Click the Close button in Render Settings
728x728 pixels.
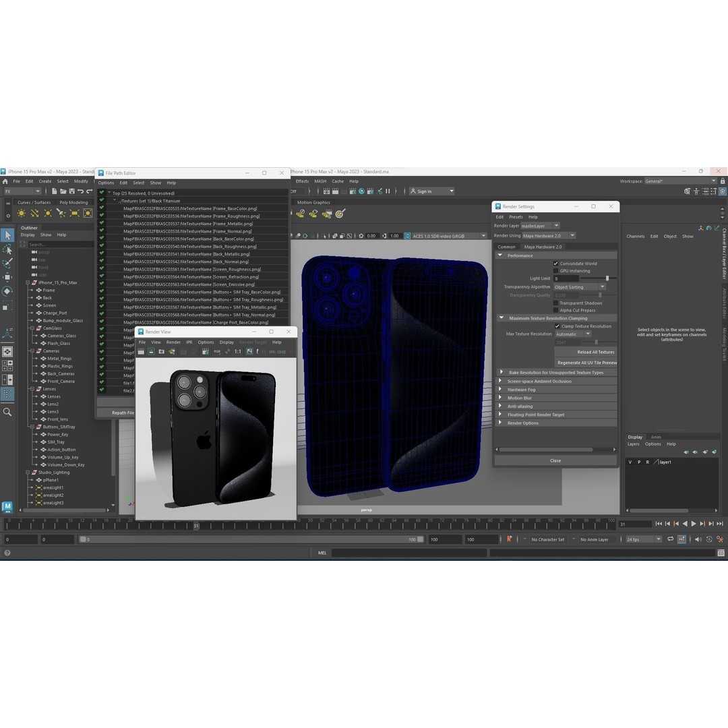[x=555, y=460]
